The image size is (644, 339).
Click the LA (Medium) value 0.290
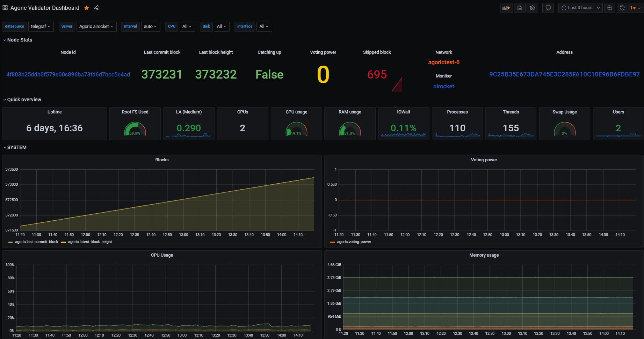189,128
